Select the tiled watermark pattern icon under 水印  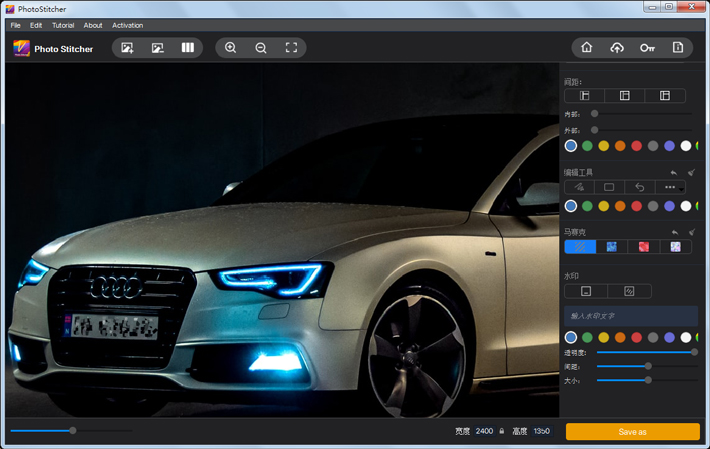[629, 291]
